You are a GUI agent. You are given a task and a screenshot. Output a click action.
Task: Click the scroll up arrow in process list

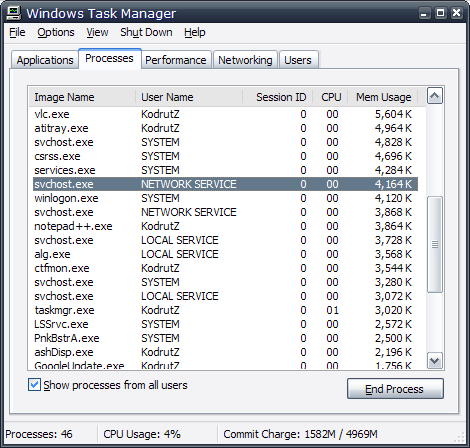coord(435,96)
